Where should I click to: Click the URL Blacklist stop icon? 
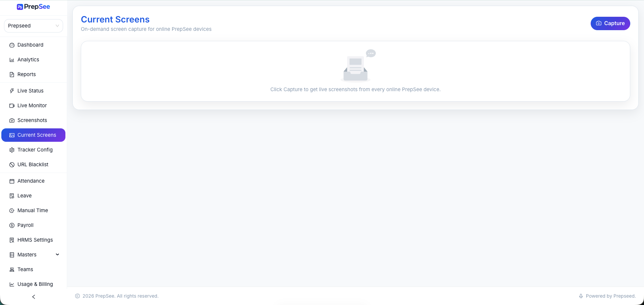coord(12,165)
